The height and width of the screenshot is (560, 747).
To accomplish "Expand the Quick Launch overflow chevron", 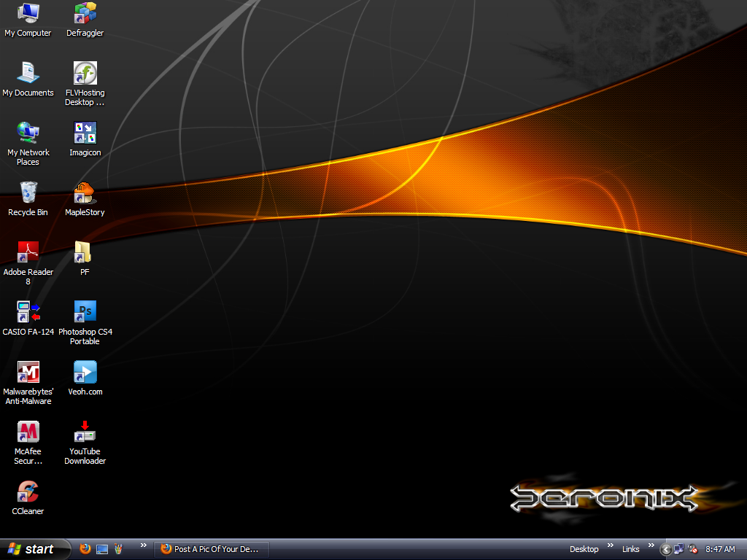I will tap(144, 547).
